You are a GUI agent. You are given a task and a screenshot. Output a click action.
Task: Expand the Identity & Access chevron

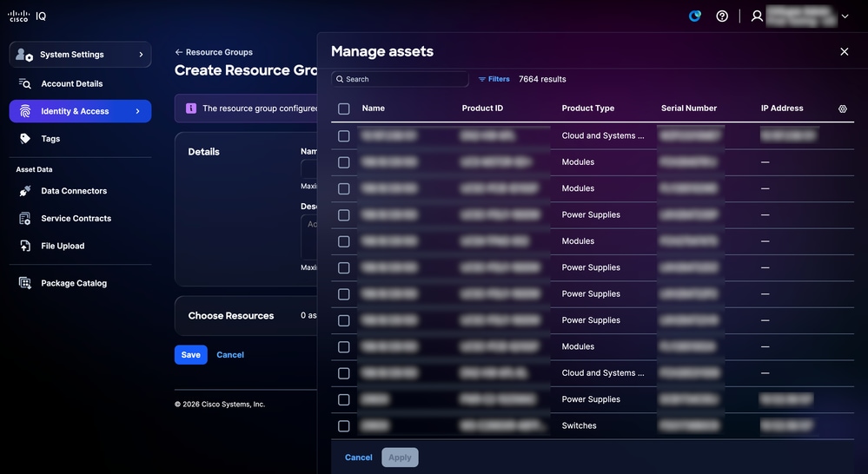tap(138, 111)
